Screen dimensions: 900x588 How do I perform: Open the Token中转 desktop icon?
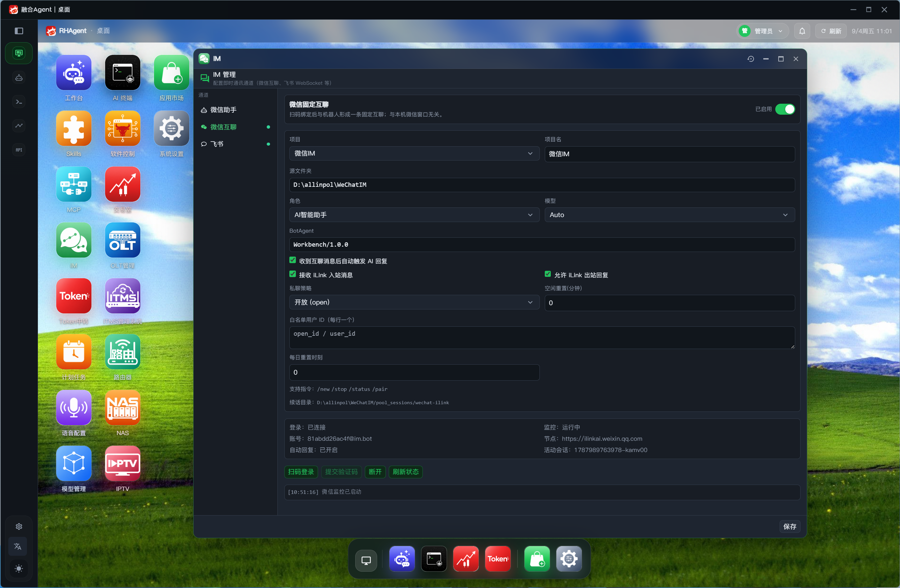pyautogui.click(x=74, y=296)
